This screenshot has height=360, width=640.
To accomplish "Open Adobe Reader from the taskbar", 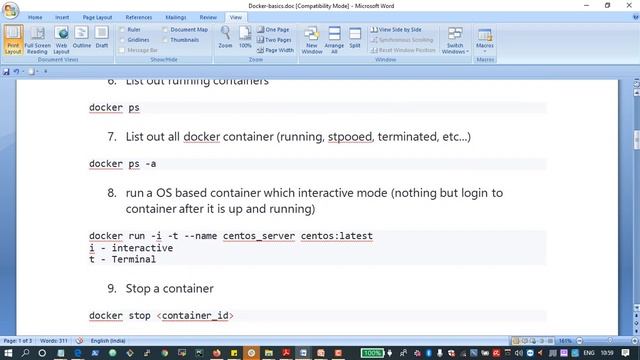I will 286,353.
